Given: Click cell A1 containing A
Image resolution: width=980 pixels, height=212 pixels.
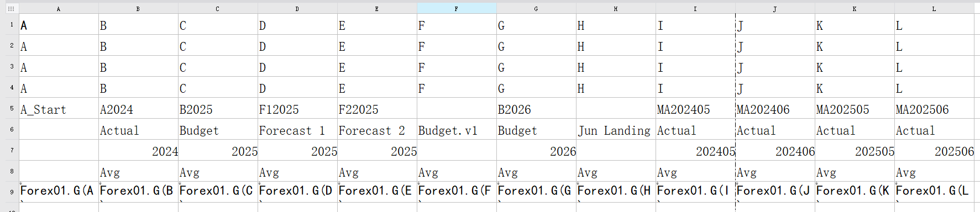Looking at the screenshot, I should pyautogui.click(x=59, y=25).
